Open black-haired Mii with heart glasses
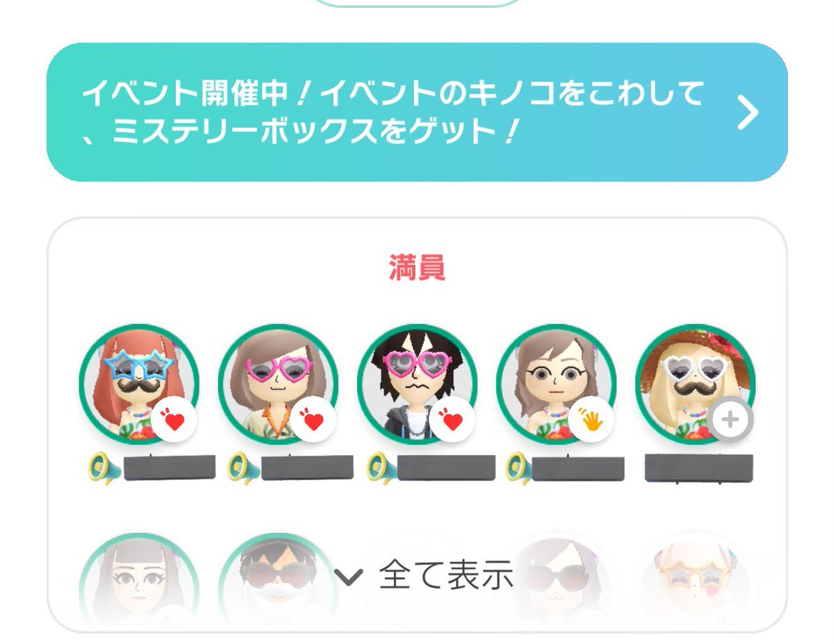 [x=417, y=384]
